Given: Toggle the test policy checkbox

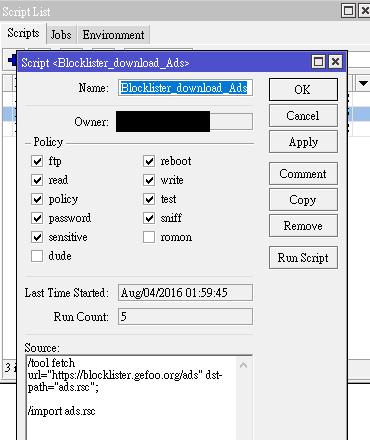Looking at the screenshot, I should pos(149,199).
